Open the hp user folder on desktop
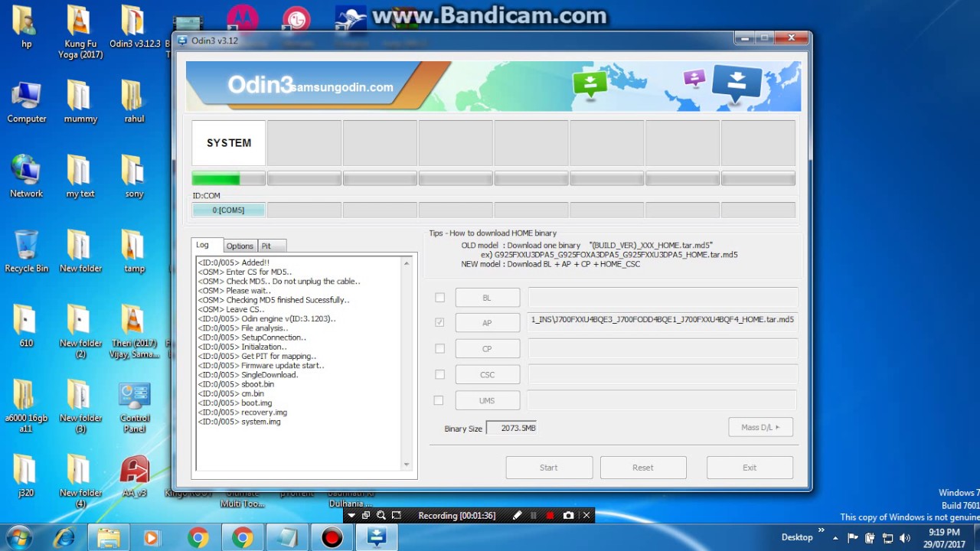The image size is (980, 551). tap(26, 27)
